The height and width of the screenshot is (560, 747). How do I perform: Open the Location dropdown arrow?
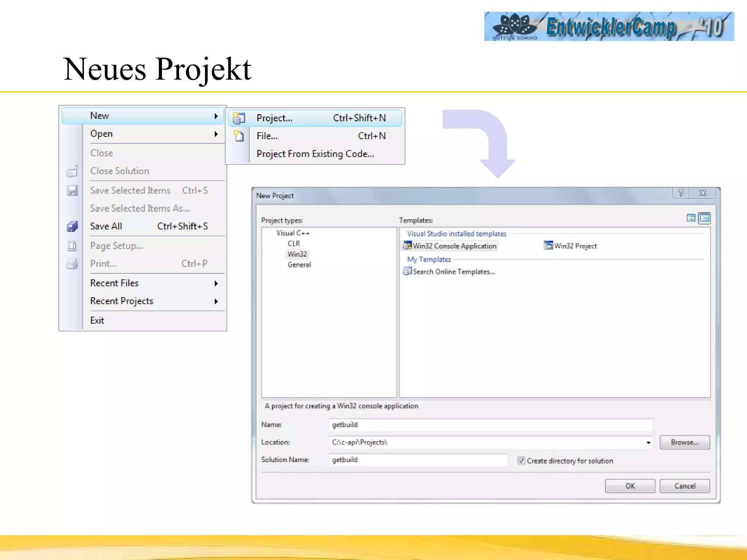[x=648, y=443]
